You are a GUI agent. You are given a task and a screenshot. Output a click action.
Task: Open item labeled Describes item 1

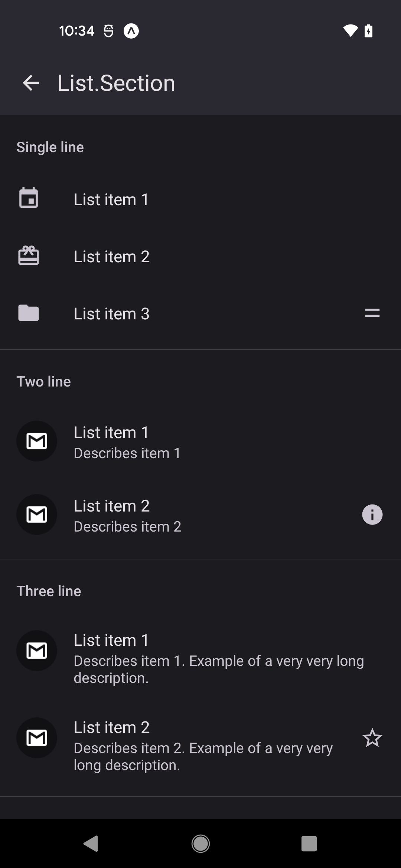coord(127,453)
